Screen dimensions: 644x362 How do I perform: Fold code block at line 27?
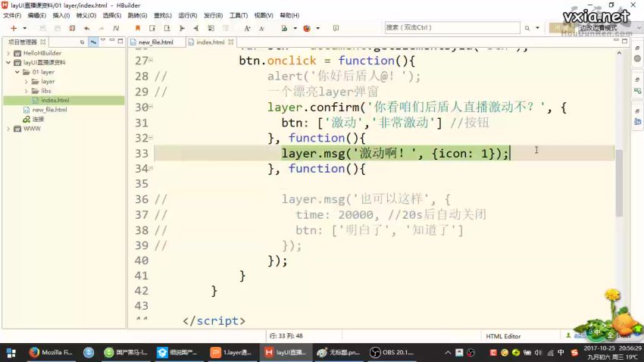click(151, 61)
